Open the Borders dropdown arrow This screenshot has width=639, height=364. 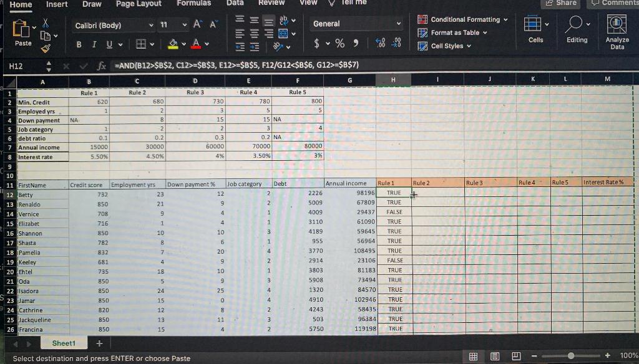tap(152, 44)
